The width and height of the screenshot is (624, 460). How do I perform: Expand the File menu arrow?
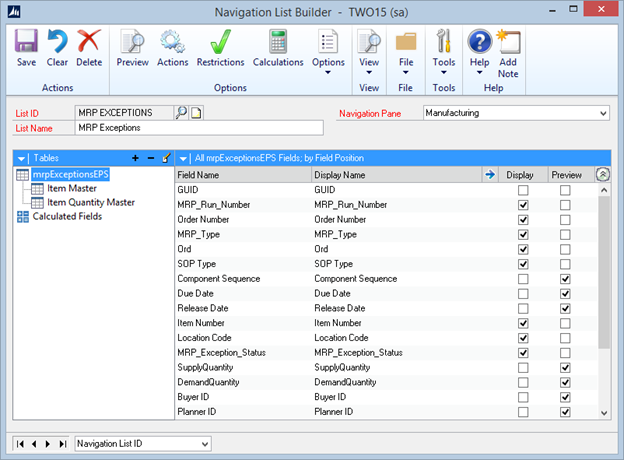pos(406,72)
